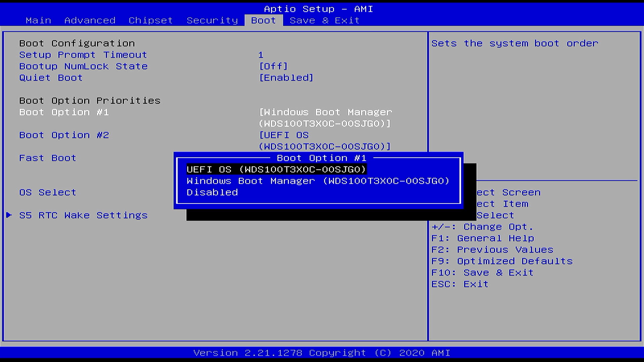Click the Boot Option #2 label
The image size is (644, 362).
pyautogui.click(x=64, y=135)
